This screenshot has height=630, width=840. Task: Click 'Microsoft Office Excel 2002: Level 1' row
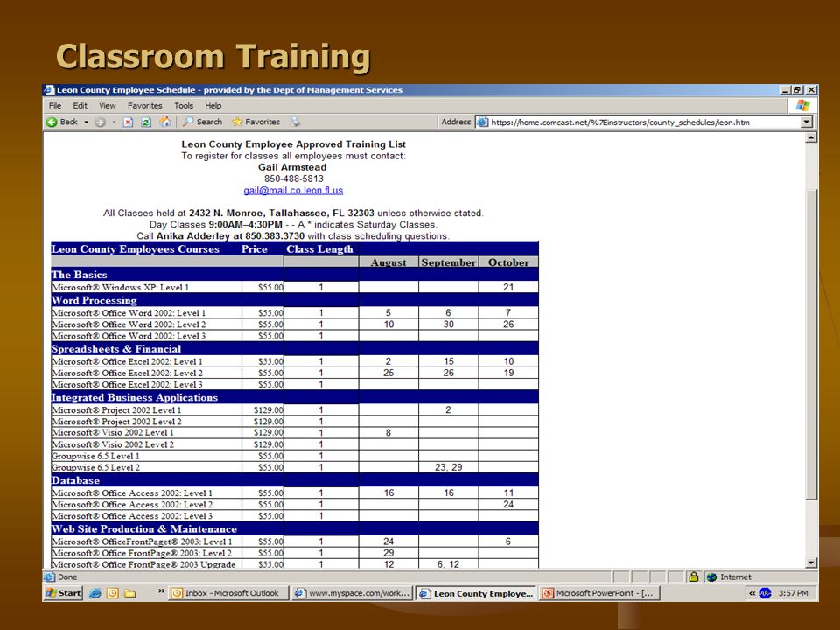(x=295, y=361)
